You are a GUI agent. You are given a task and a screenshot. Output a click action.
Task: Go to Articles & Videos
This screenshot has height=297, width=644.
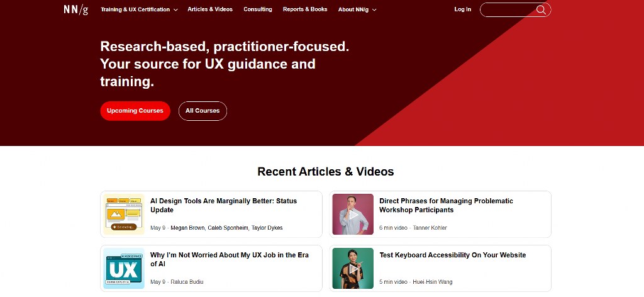[210, 9]
